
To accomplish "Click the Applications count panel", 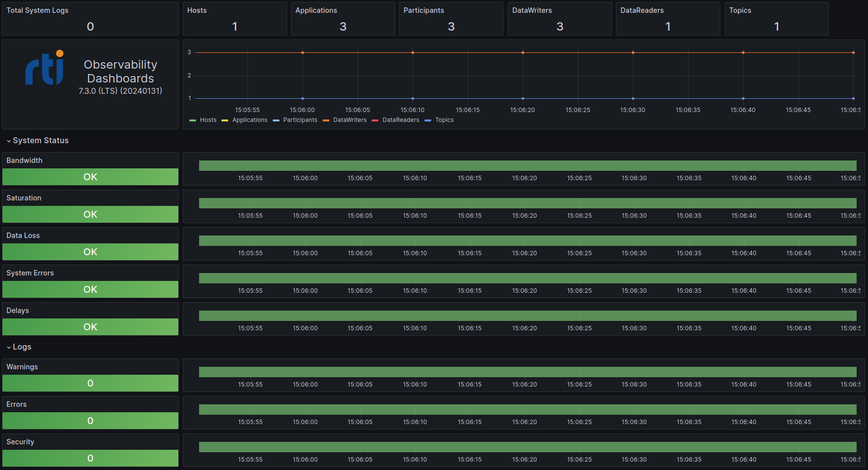I will click(343, 19).
